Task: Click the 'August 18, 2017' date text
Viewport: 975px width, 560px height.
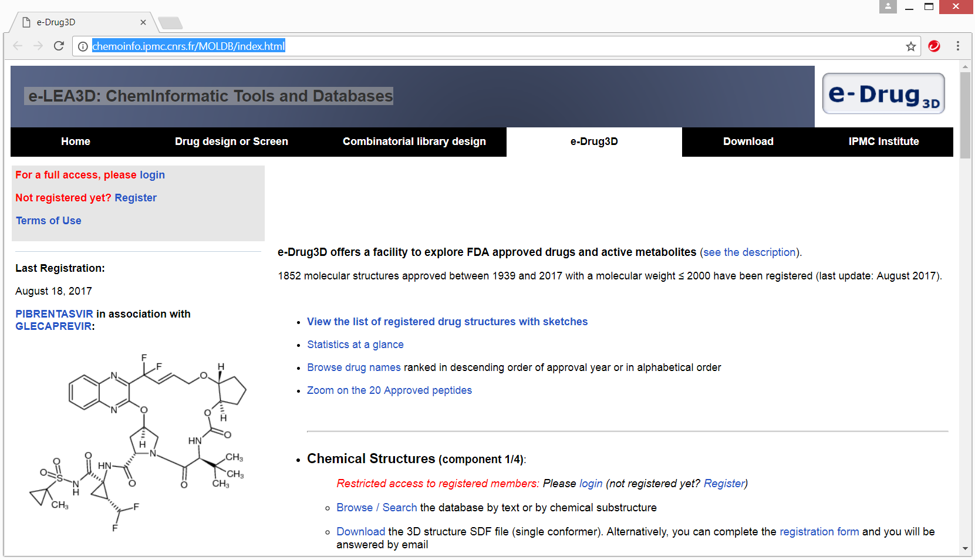Action: tap(53, 291)
